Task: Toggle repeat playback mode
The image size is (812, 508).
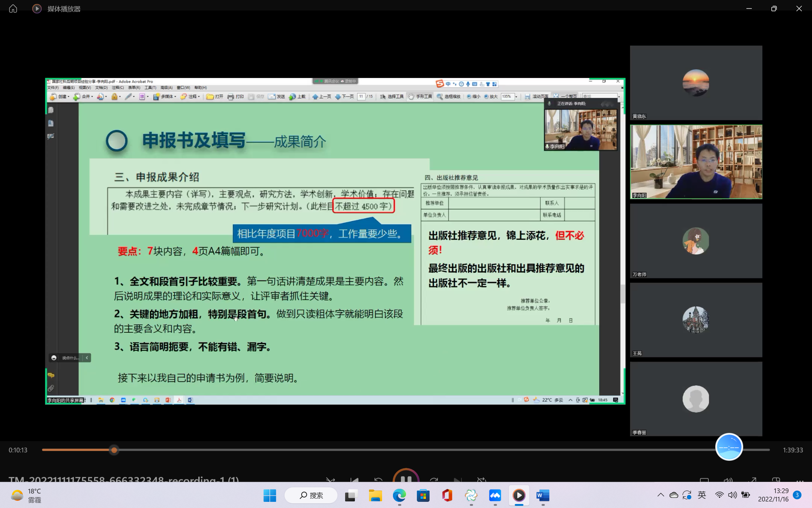Action: (x=481, y=480)
